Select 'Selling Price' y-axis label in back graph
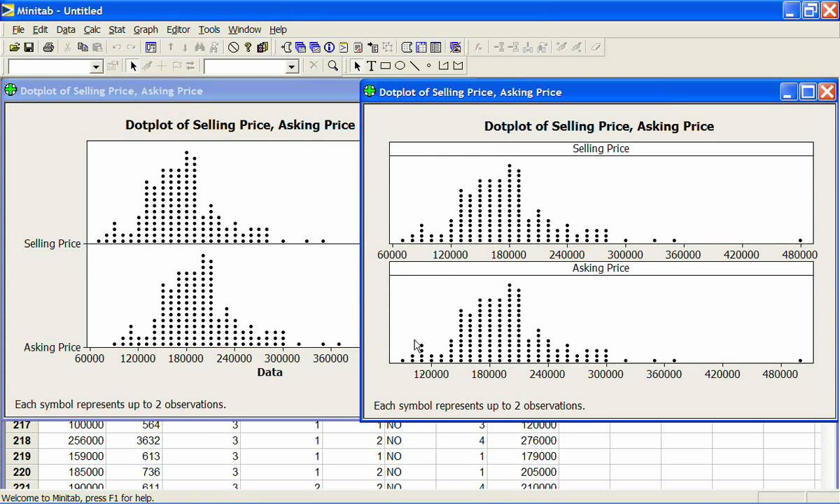840x504 pixels. pyautogui.click(x=52, y=244)
